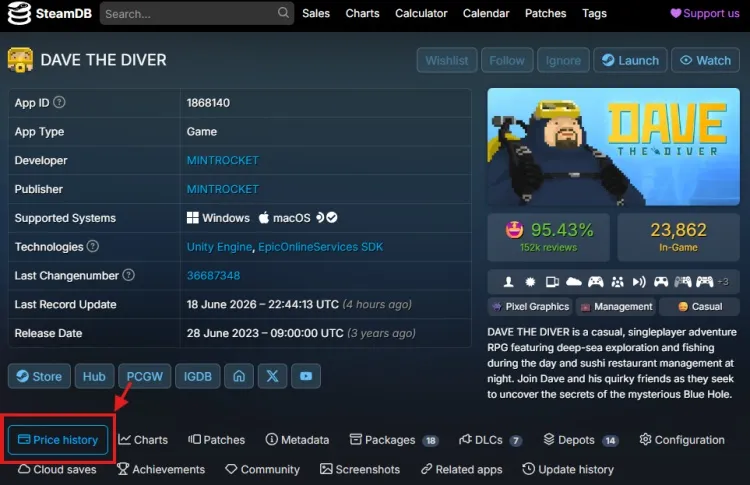Switch to the Screenshots tab
This screenshot has width=750, height=485.
click(x=360, y=469)
